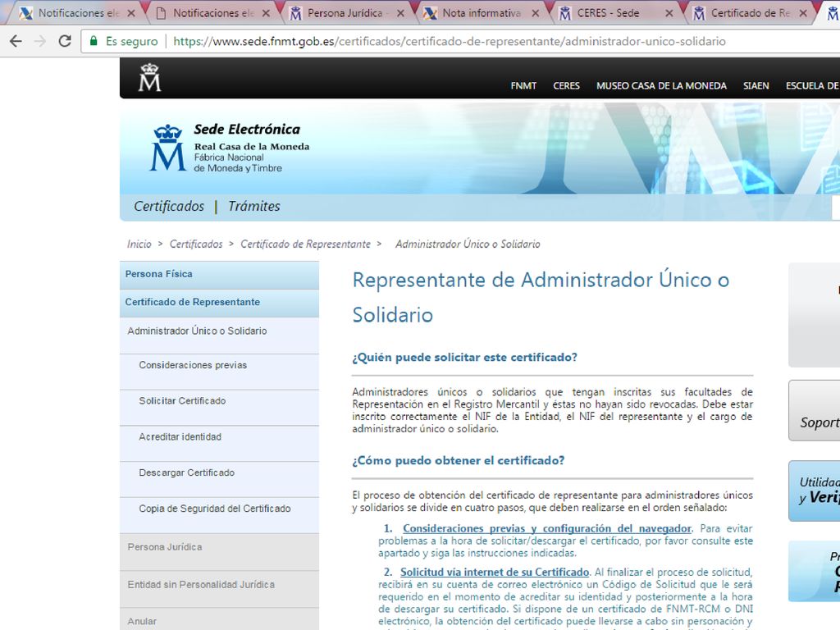Open Museo Casa de la Moneda link
Viewport: 840px width, 630px height.
[662, 85]
